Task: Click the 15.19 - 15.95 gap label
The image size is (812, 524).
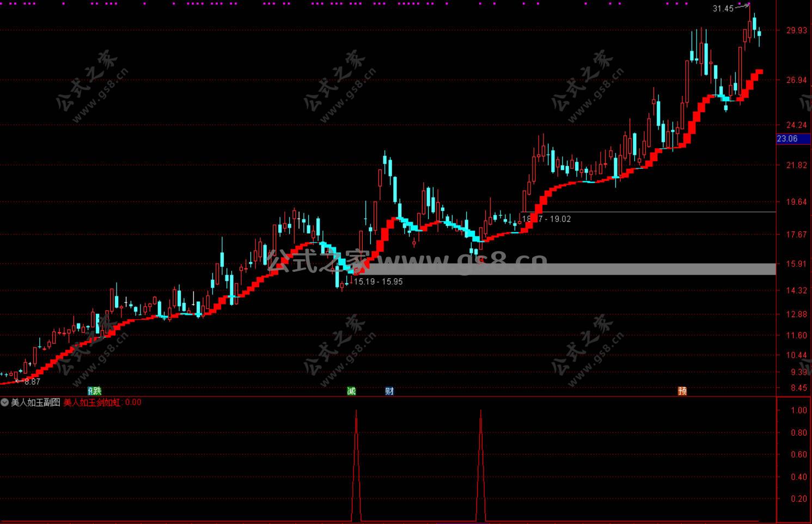Action: click(378, 282)
